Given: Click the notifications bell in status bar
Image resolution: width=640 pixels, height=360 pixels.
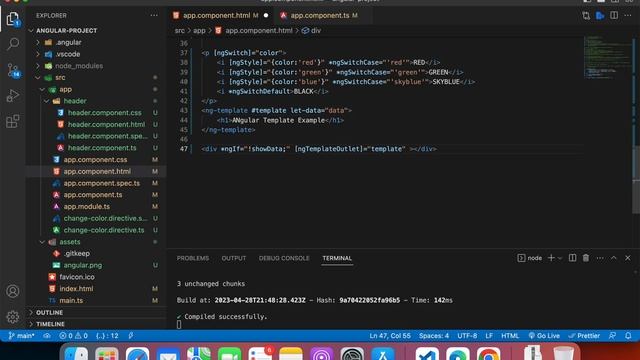Looking at the screenshot, I should pyautogui.click(x=628, y=336).
